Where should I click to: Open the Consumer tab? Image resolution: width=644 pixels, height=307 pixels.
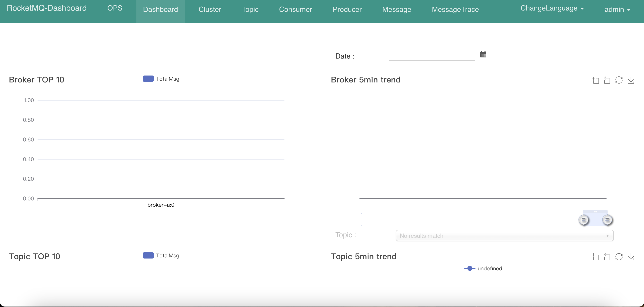295,9
